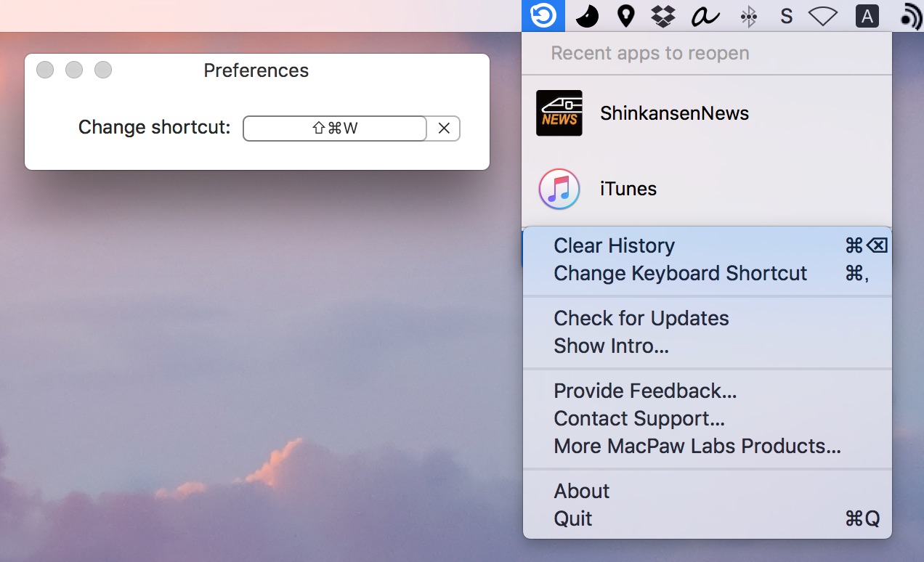Open More MacPaw Labs Products…
The image size is (924, 562).
pos(707,446)
